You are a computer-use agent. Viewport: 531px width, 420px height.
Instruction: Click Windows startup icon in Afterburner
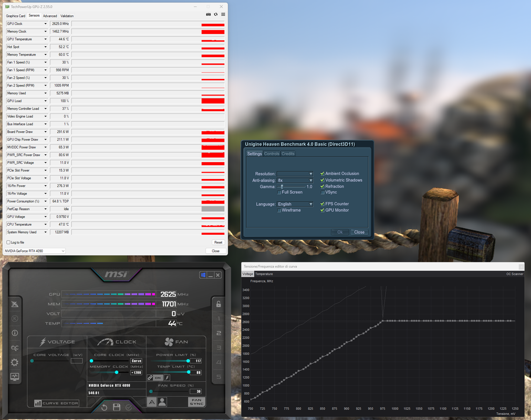[203, 275]
